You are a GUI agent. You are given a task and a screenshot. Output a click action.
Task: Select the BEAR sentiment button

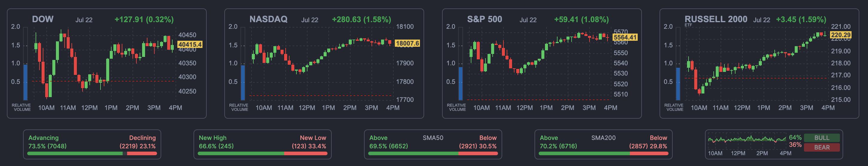coord(822,147)
